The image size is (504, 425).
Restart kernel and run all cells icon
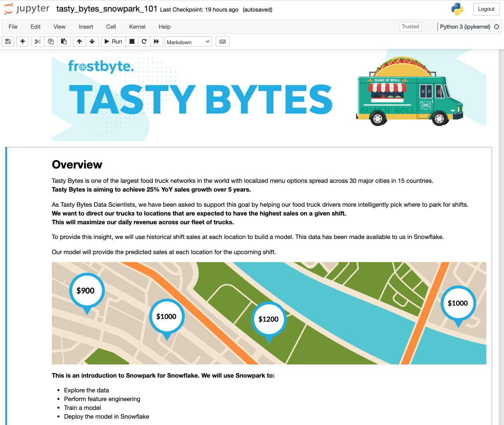click(x=156, y=41)
